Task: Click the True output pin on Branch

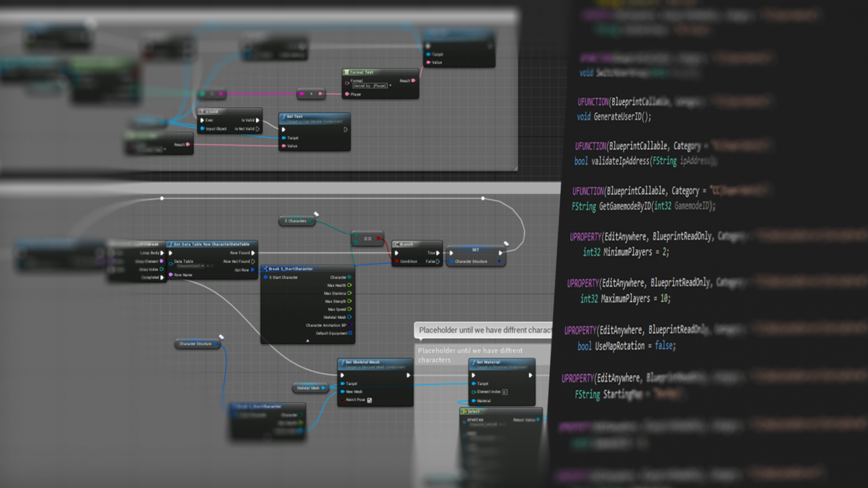Action: [438, 253]
